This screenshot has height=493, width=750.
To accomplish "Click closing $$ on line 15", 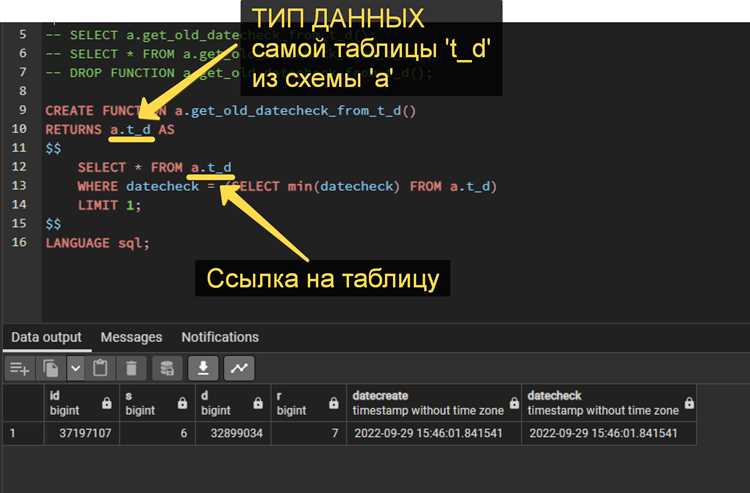I will coord(53,224).
